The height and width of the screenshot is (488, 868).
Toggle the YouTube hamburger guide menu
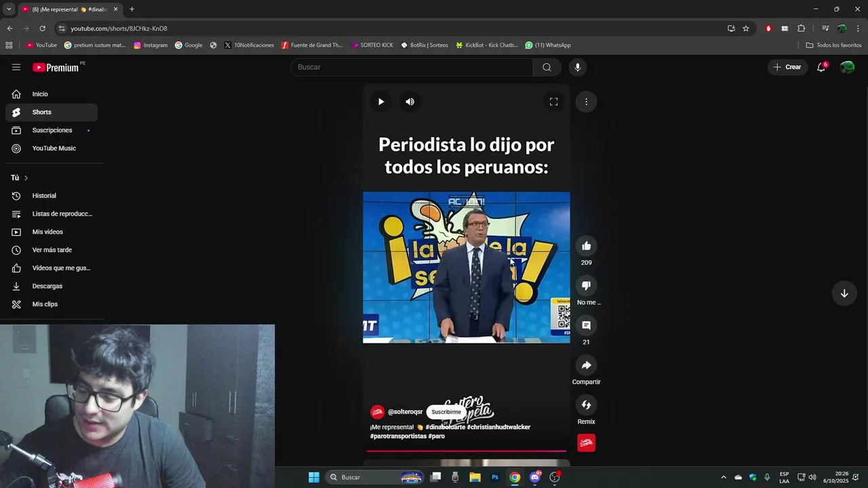coord(16,67)
